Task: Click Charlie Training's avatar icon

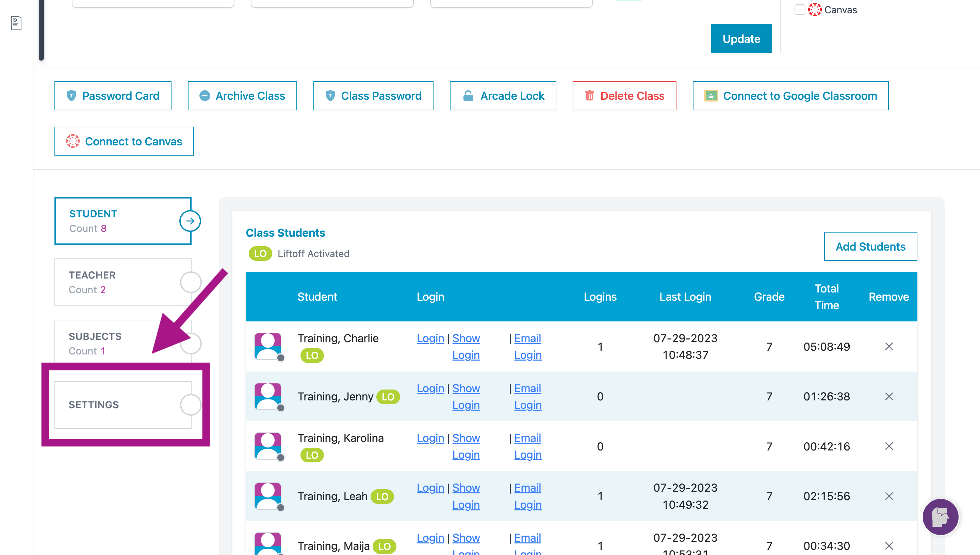Action: click(x=268, y=347)
